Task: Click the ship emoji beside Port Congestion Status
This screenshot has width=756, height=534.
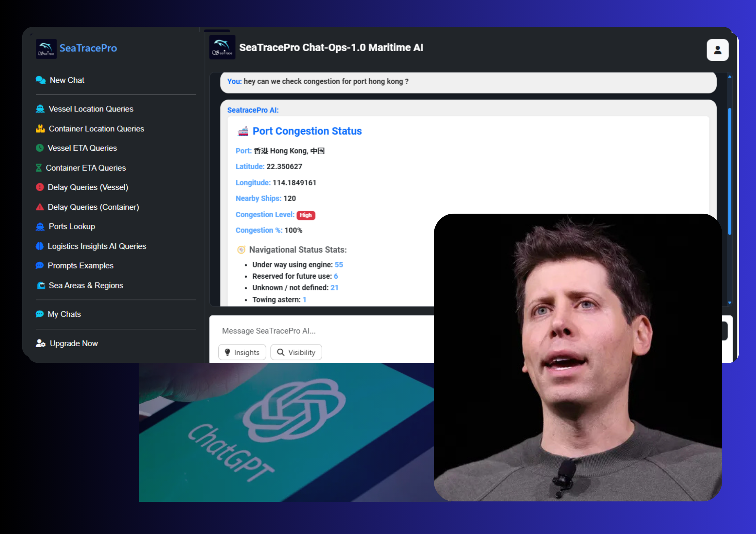Action: pos(243,131)
